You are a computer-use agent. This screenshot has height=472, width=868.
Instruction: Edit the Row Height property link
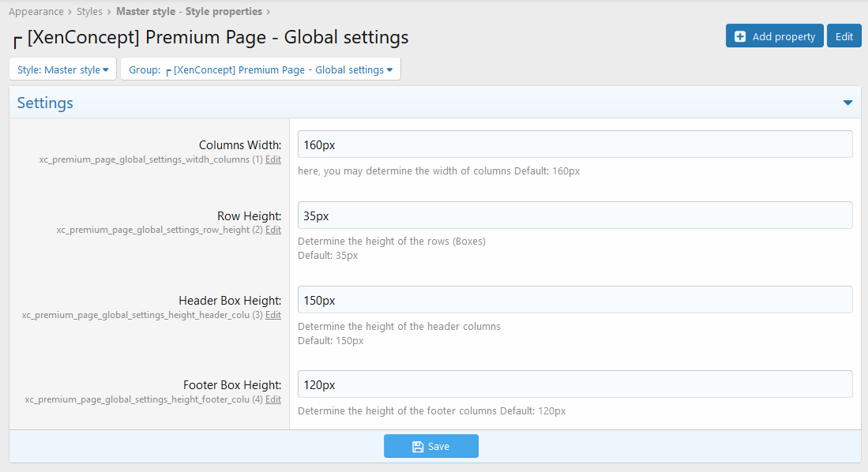click(272, 230)
